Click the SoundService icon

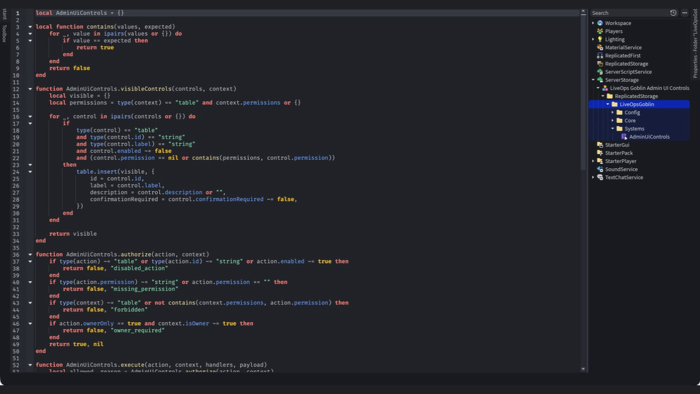pyautogui.click(x=600, y=169)
